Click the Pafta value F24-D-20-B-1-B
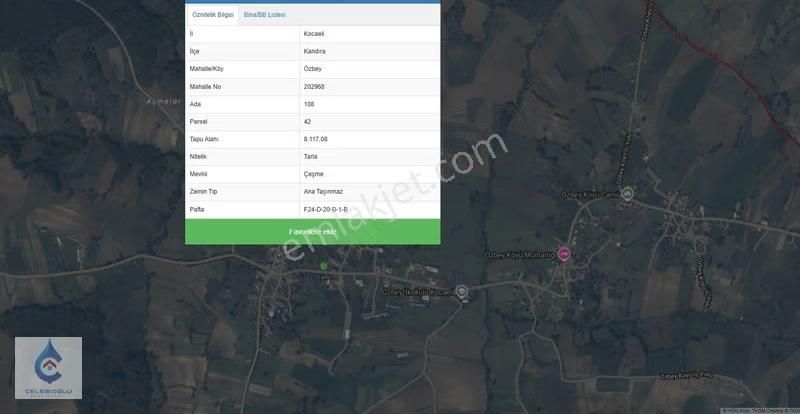This screenshot has width=800, height=414. 327,209
